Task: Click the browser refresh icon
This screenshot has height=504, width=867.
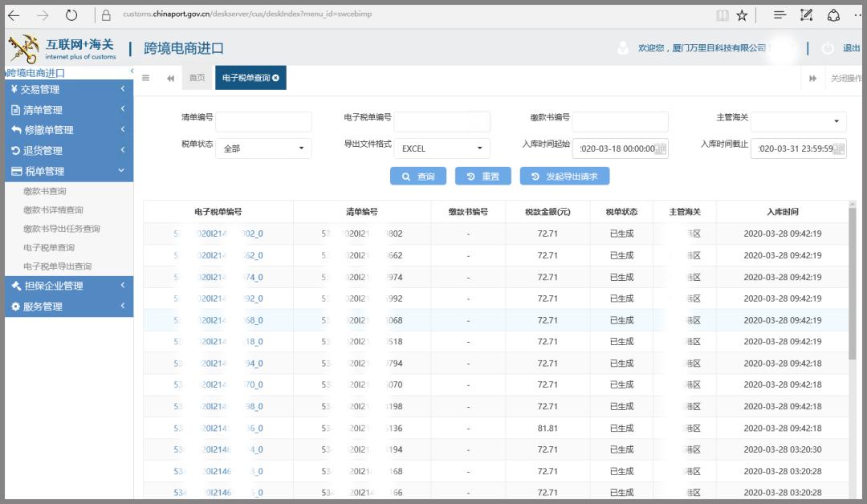Action: click(x=71, y=14)
